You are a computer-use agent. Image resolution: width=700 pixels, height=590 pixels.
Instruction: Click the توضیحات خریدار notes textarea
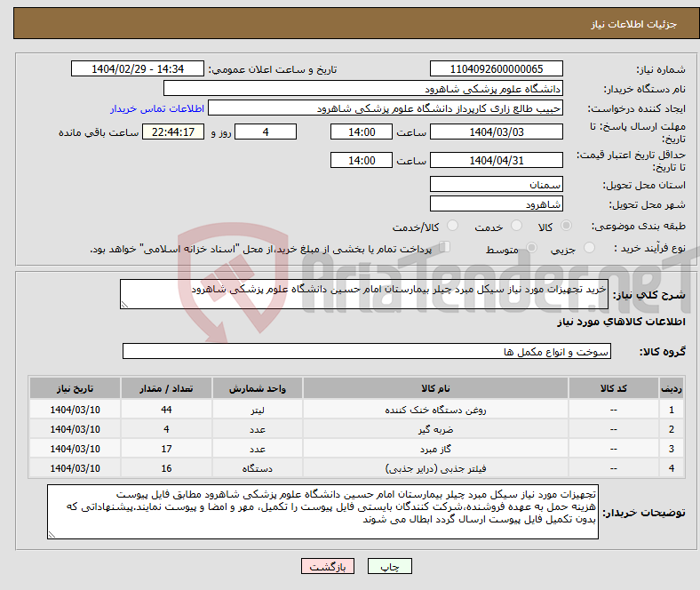[x=322, y=512]
